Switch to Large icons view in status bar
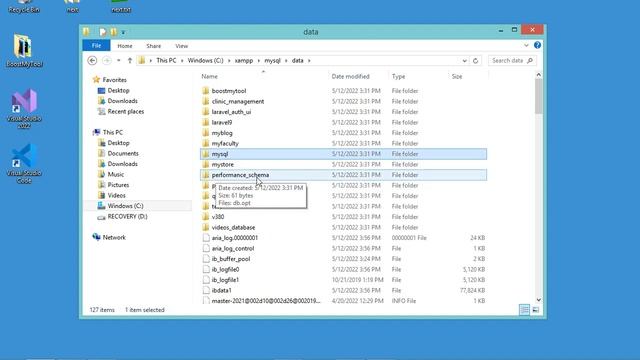The height and width of the screenshot is (360, 640). [x=536, y=310]
